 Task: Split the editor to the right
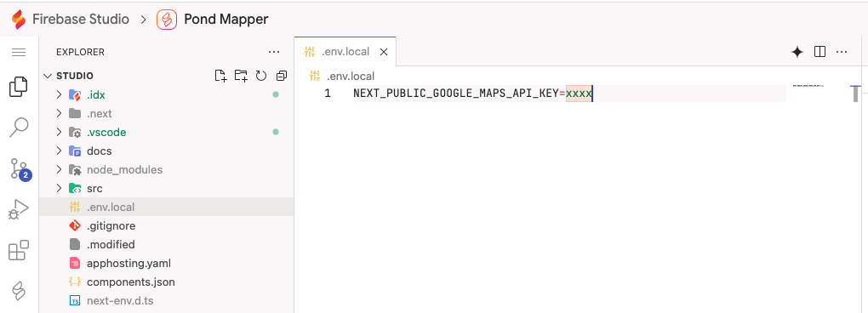click(x=819, y=52)
